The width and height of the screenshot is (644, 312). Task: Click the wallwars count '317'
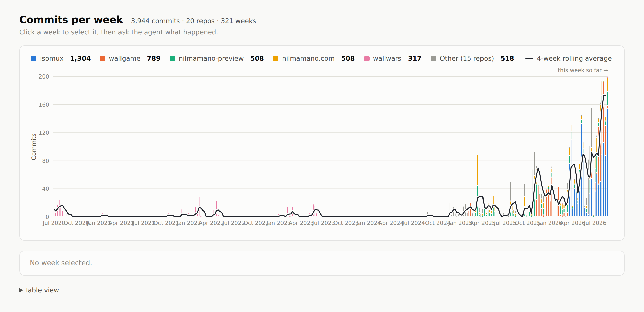pyautogui.click(x=415, y=58)
